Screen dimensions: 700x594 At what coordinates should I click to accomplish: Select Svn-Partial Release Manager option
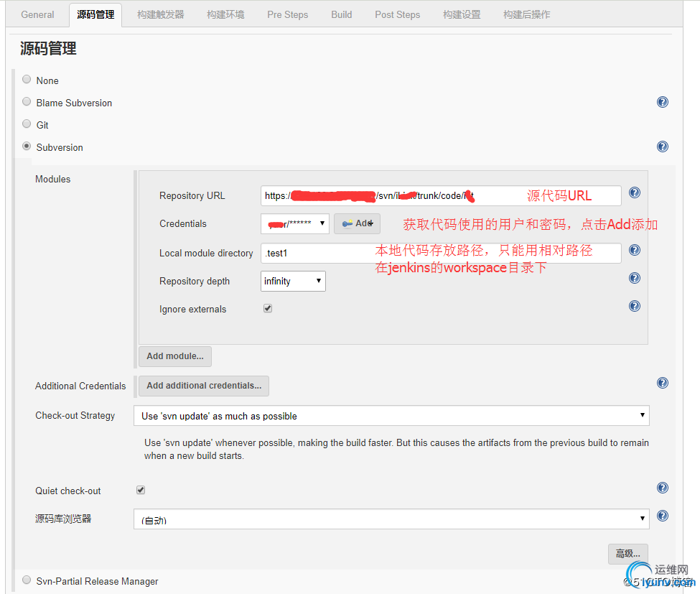pyautogui.click(x=27, y=580)
